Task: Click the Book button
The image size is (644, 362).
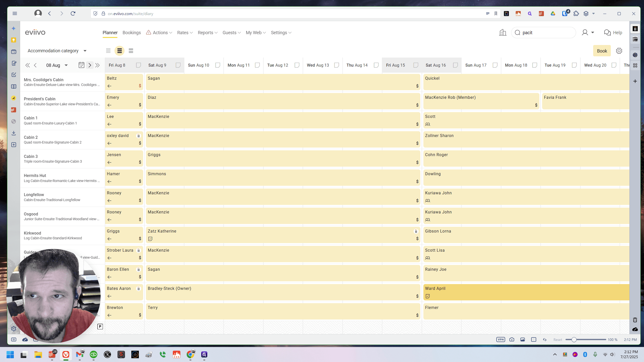Action: click(x=602, y=51)
